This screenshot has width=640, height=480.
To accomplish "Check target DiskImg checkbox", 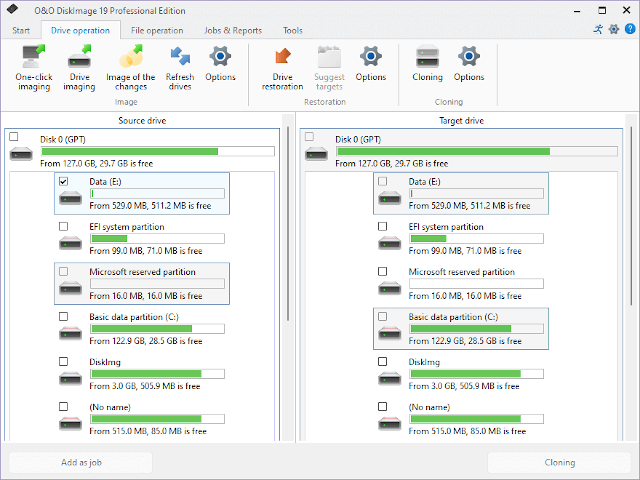I will pos(382,361).
